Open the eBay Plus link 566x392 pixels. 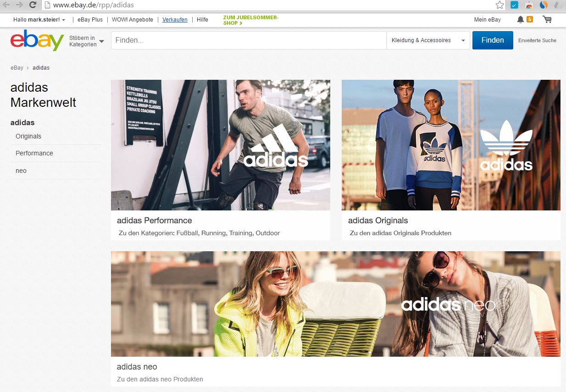coord(90,20)
